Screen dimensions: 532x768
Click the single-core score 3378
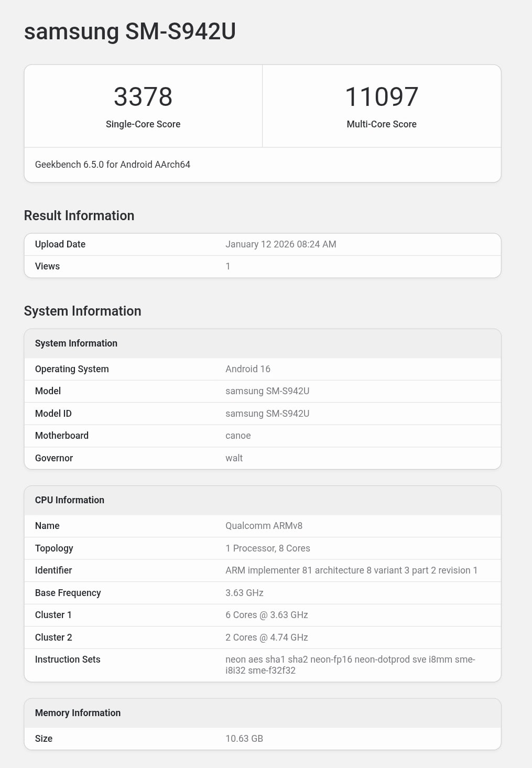click(143, 97)
